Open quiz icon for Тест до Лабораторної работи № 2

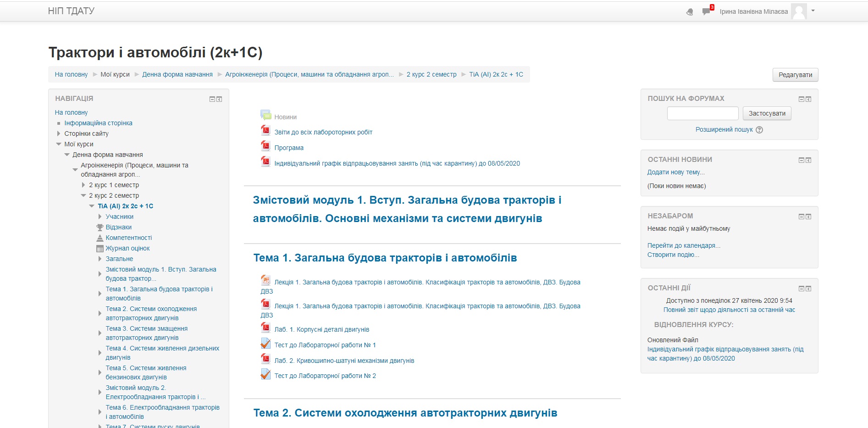click(265, 374)
